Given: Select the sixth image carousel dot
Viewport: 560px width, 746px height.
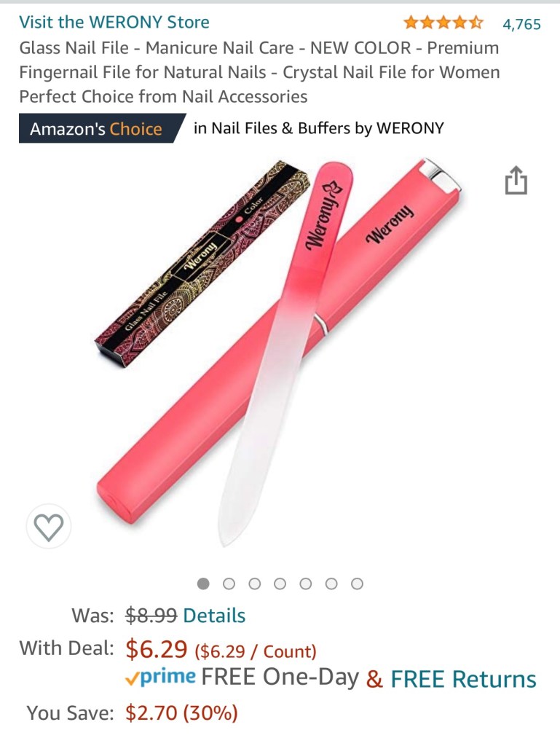Looking at the screenshot, I should (332, 584).
